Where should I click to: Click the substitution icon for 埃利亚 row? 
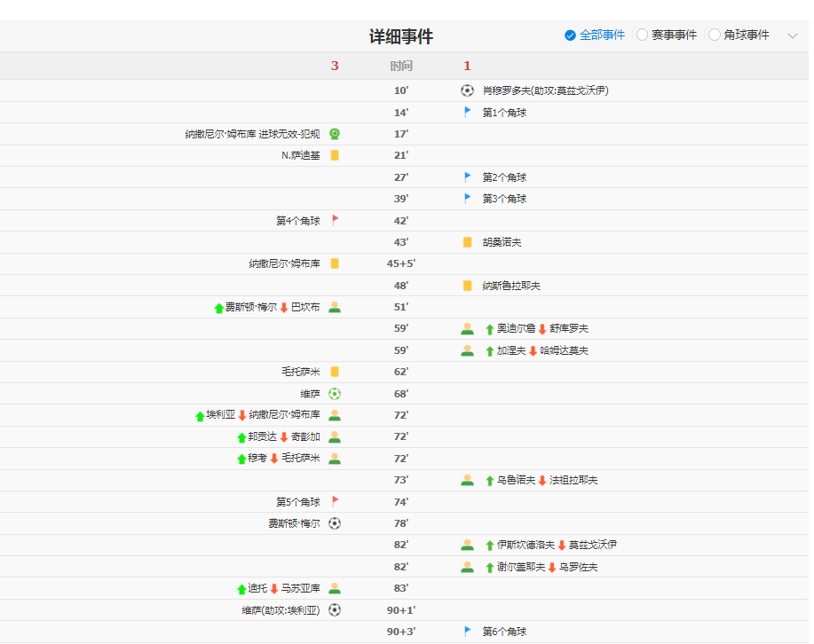[x=335, y=415]
